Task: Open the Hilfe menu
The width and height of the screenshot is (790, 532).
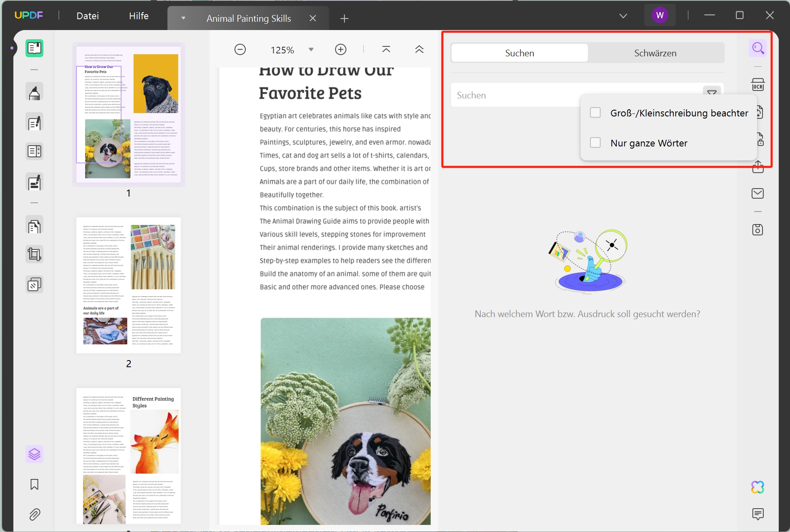Action: click(139, 16)
